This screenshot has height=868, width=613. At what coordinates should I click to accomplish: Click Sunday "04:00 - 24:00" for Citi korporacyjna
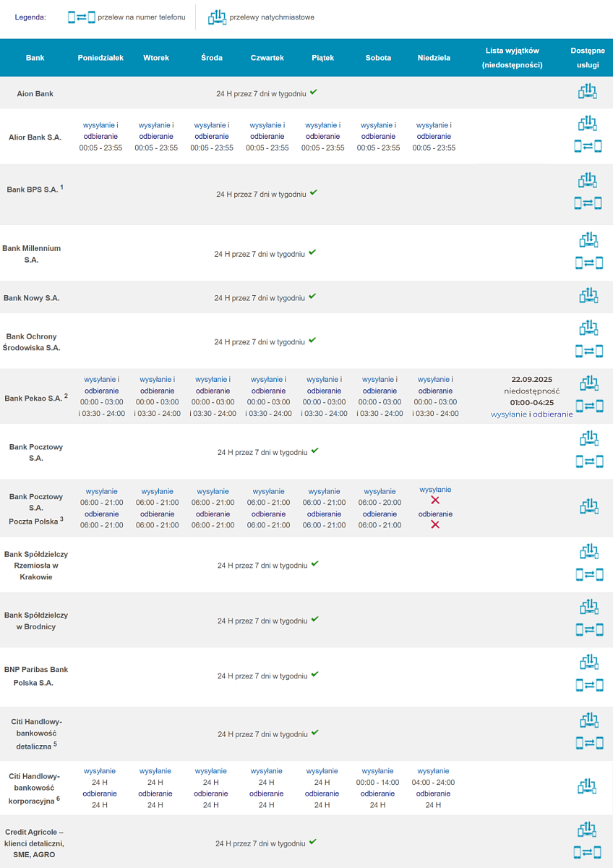434,782
